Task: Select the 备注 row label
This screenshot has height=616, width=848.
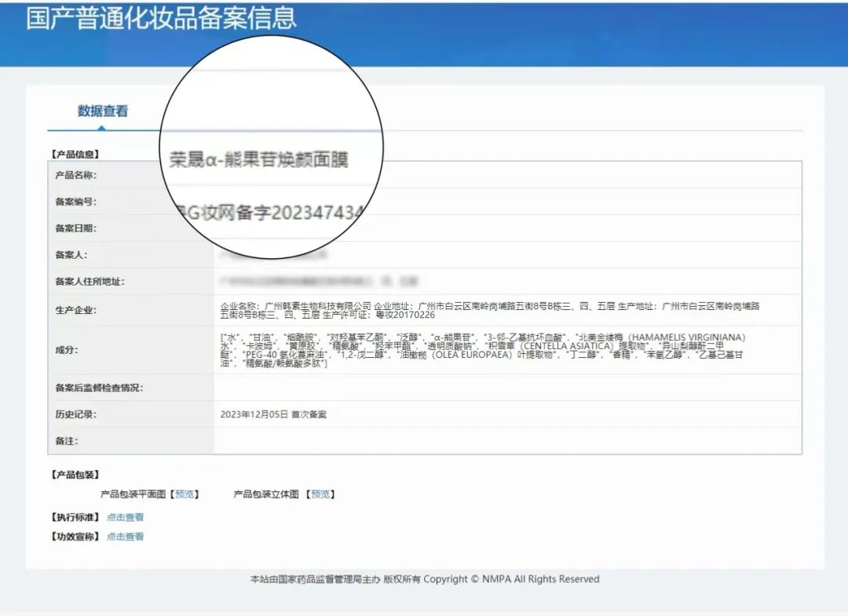Action: click(x=67, y=441)
